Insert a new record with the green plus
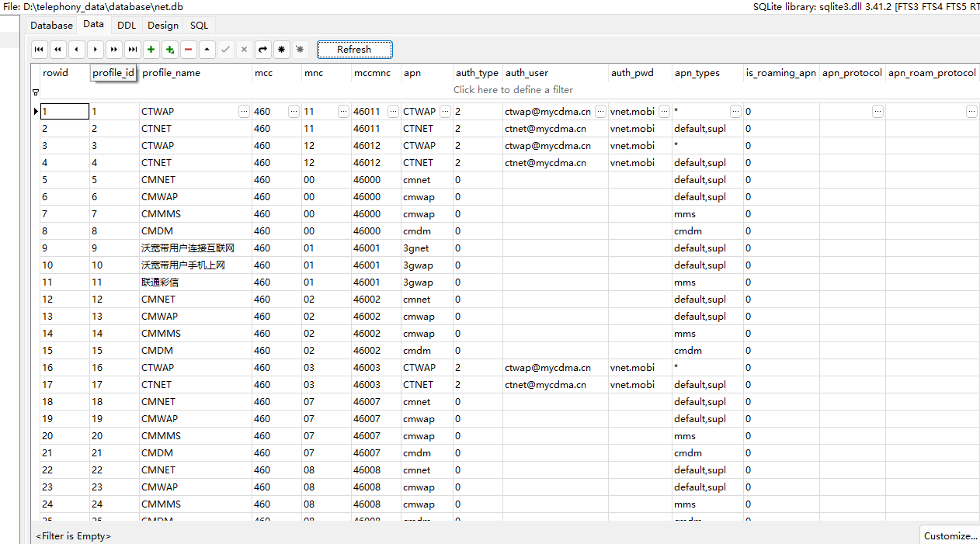This screenshot has height=544, width=980. (x=151, y=50)
